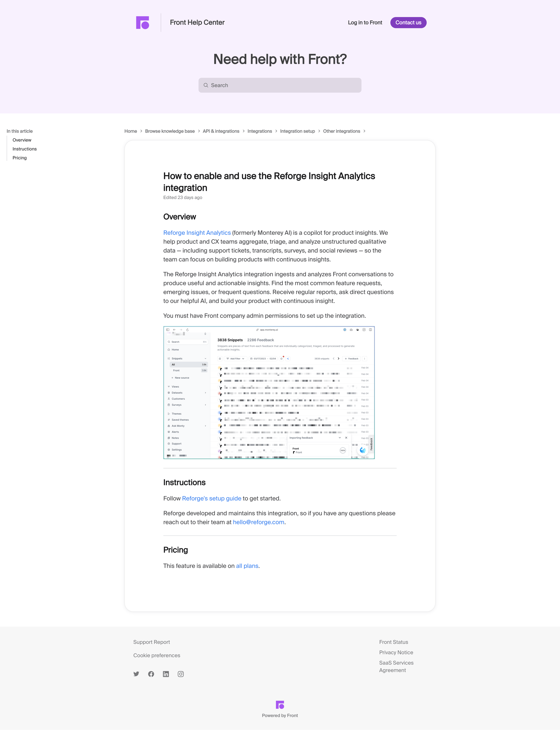Enlarge the Monterey app screenshot image

click(269, 393)
